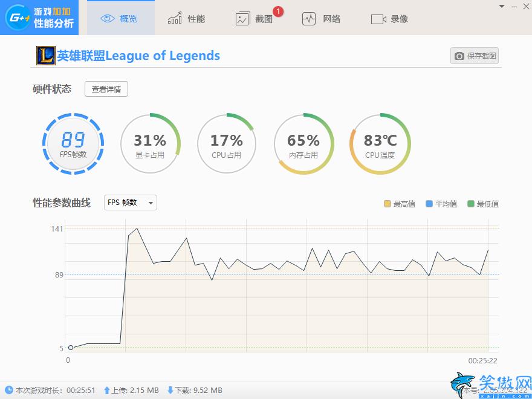
Task: Click the download arrow icon
Action: click(x=170, y=391)
